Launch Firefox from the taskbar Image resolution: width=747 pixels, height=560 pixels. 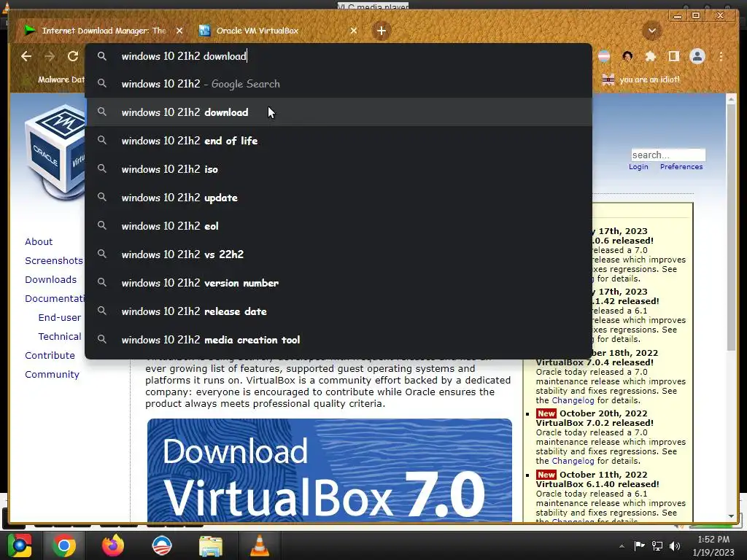point(113,545)
